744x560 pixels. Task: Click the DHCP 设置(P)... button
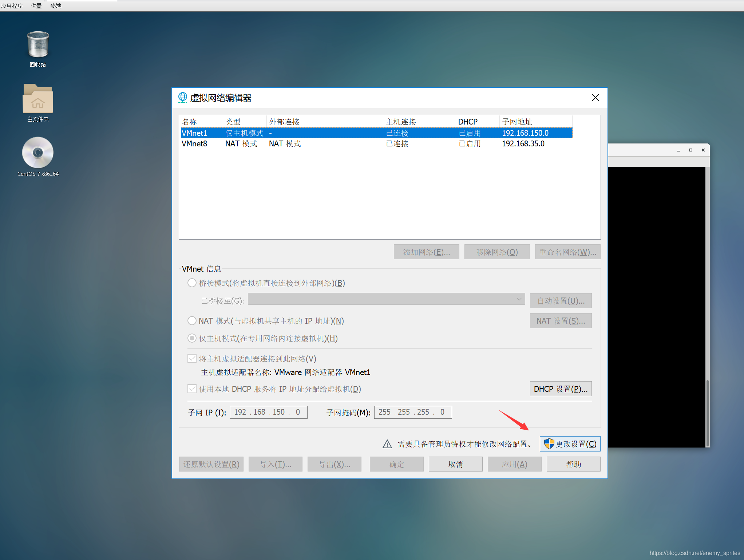pyautogui.click(x=561, y=389)
